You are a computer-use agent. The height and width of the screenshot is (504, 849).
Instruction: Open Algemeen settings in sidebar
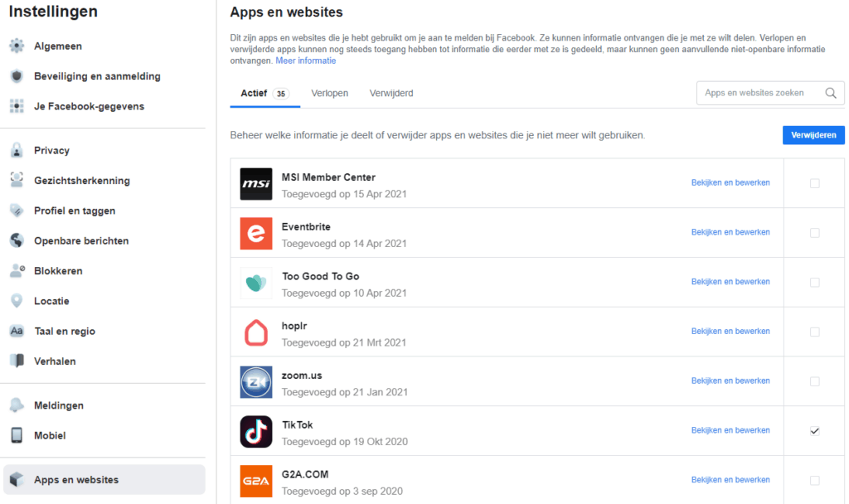58,46
